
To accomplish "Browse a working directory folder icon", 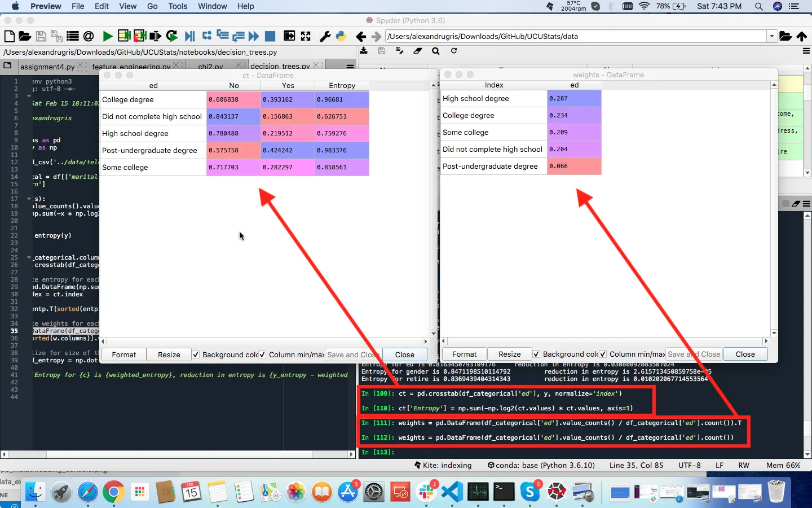I will 785,36.
